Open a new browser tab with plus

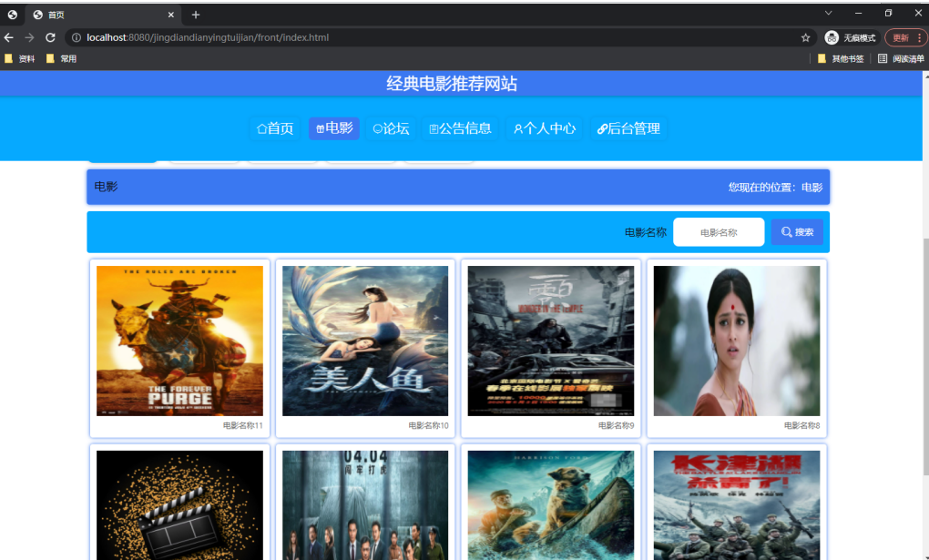pos(196,15)
